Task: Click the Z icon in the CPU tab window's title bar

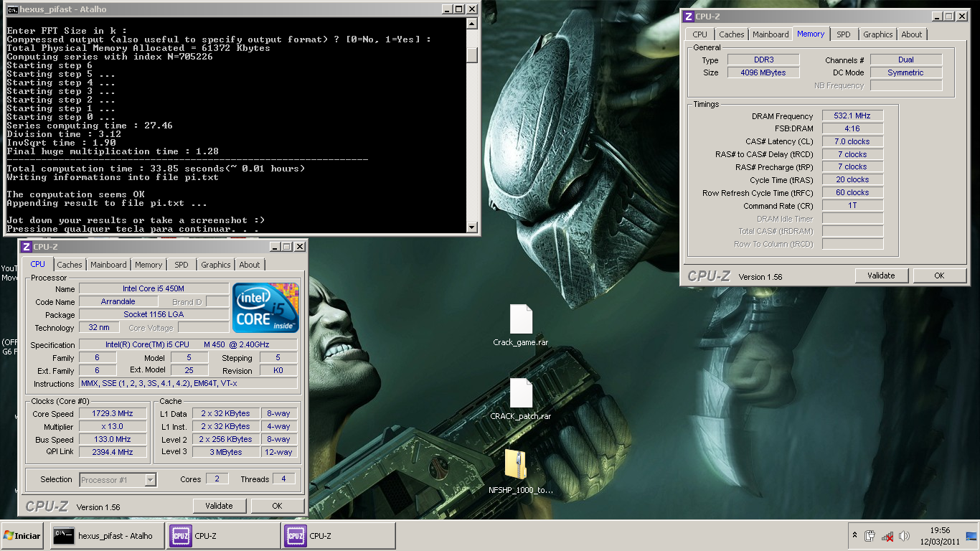Action: (x=27, y=247)
